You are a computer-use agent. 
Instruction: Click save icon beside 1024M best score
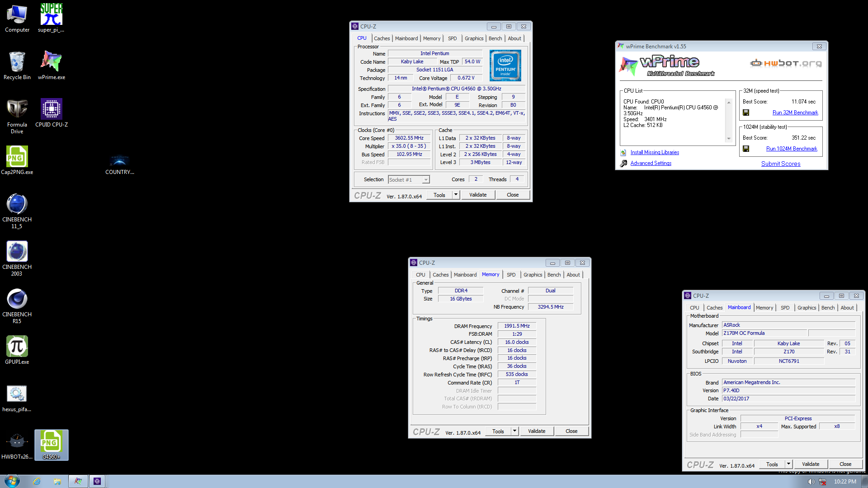pos(746,149)
